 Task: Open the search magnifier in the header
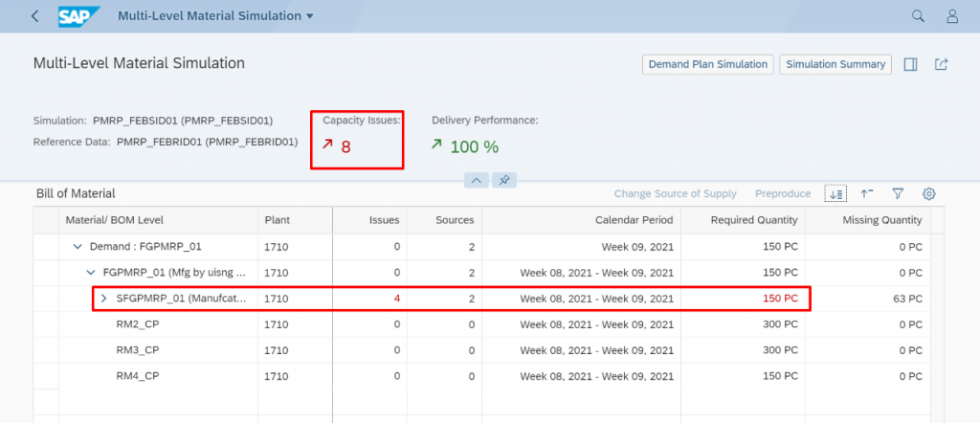point(918,16)
